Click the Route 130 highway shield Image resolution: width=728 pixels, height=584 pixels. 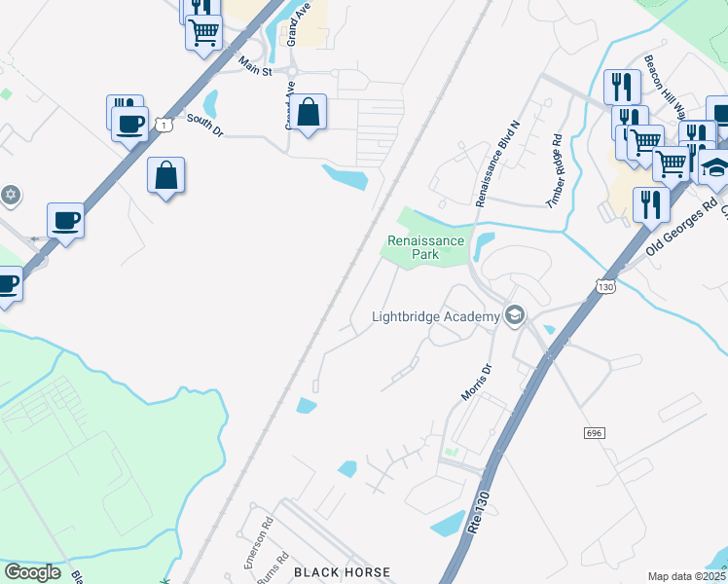pos(606,286)
